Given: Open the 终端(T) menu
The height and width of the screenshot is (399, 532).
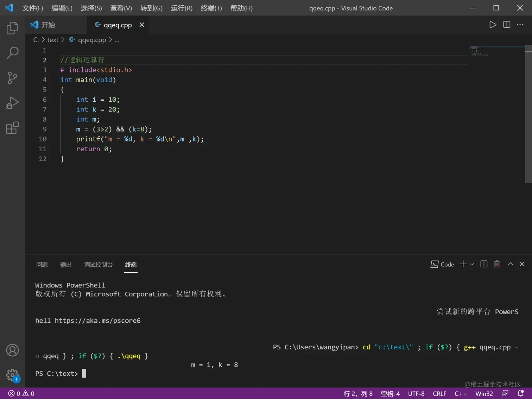Looking at the screenshot, I should coord(211,8).
